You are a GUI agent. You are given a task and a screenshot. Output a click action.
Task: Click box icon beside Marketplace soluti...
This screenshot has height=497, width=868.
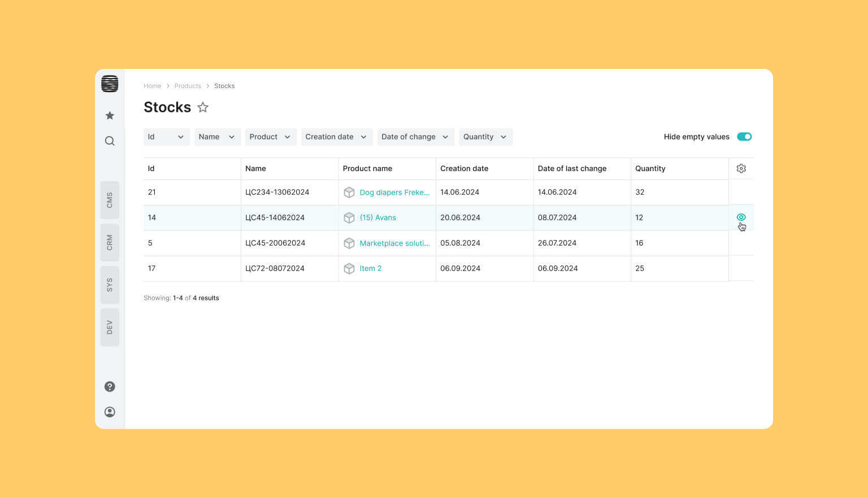point(349,243)
